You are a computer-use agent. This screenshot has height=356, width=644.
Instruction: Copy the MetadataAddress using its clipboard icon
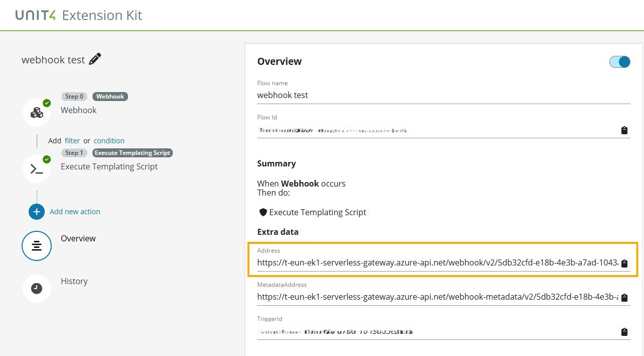point(624,297)
